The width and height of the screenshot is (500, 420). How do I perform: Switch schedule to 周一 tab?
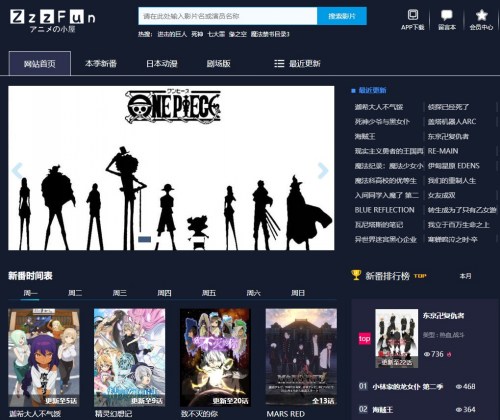click(30, 293)
